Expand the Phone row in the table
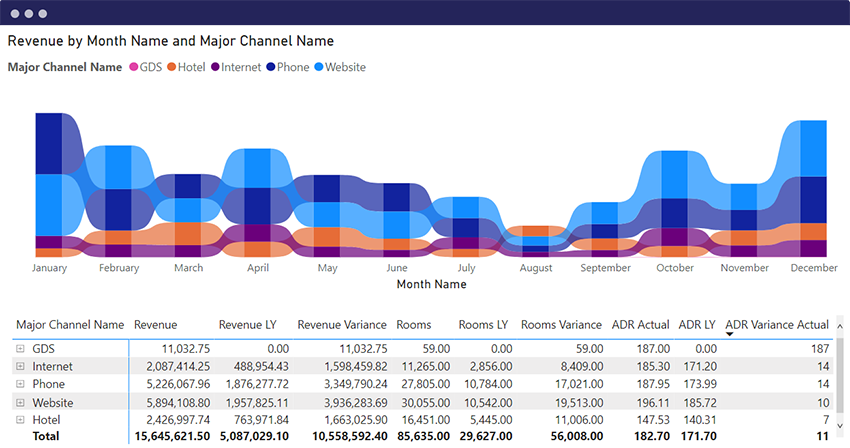This screenshot has height=448, width=850. 20,384
